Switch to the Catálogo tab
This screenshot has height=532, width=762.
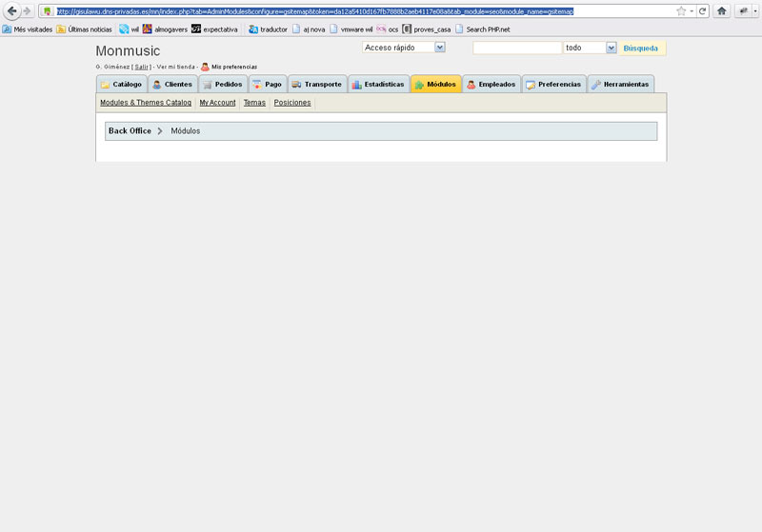point(122,85)
